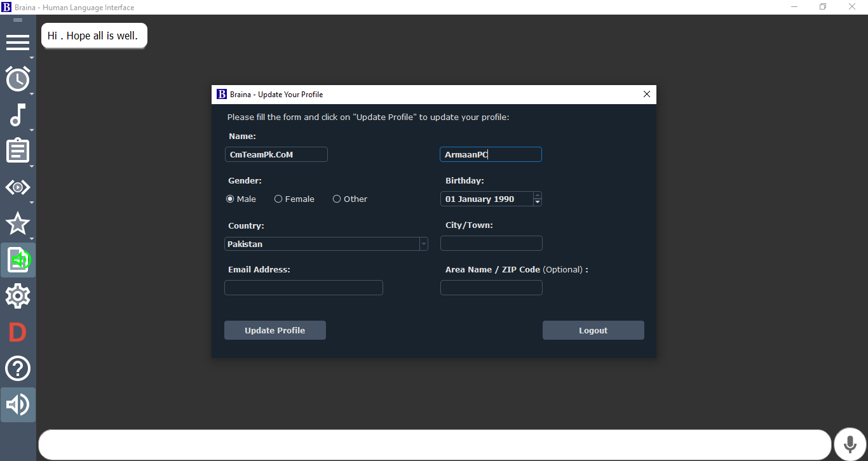Open the Country dropdown showing Pakistan
Image resolution: width=868 pixels, height=461 pixels.
click(326, 244)
